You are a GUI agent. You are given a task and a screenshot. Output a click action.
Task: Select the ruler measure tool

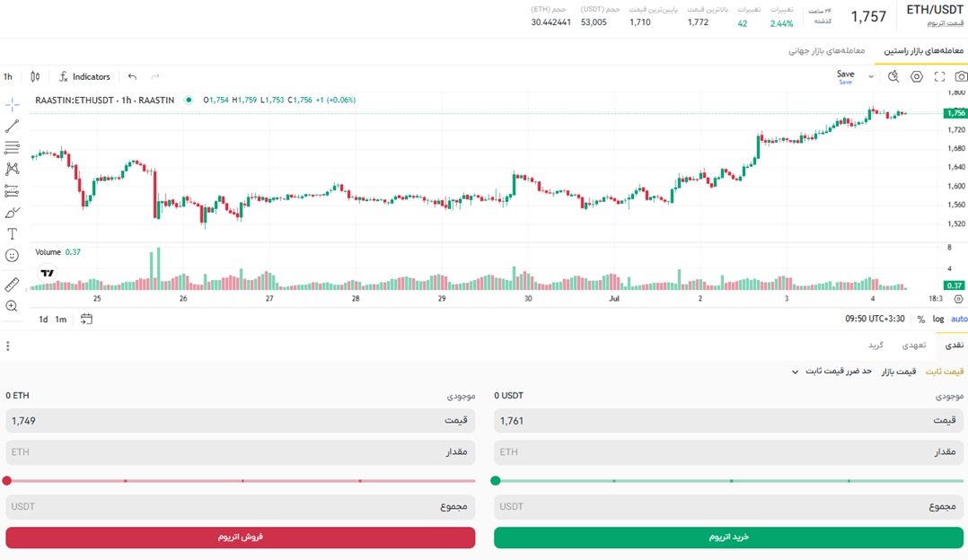pos(12,284)
